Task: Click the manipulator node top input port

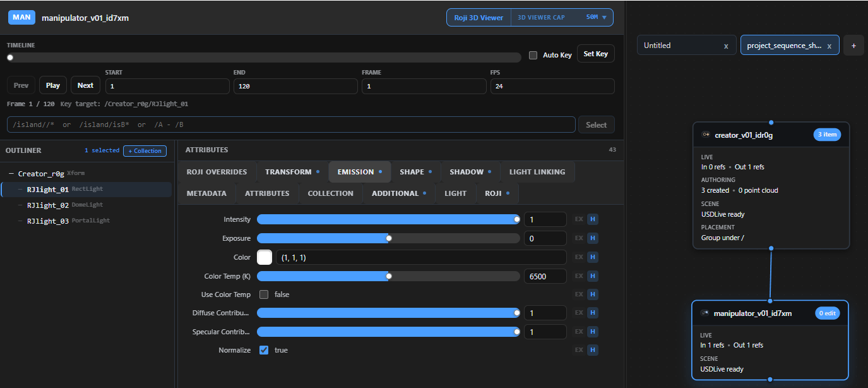Action: click(770, 301)
